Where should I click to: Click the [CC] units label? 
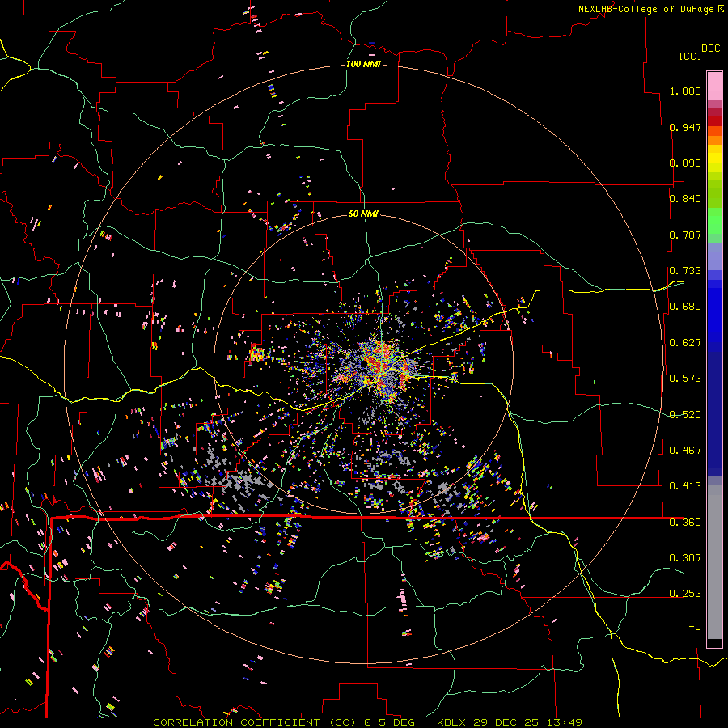coord(690,56)
